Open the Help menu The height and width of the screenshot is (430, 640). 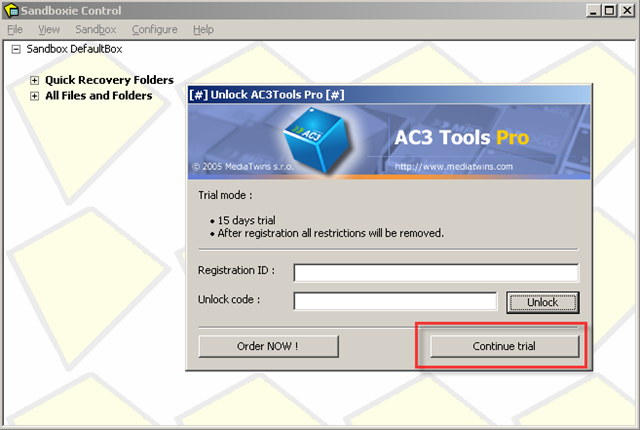coord(203,29)
